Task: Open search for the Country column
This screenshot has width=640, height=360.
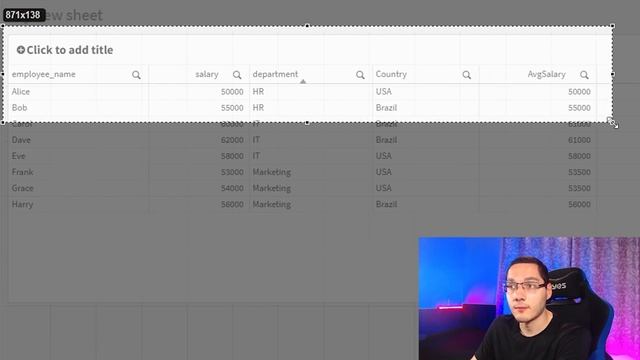Action: [x=467, y=75]
